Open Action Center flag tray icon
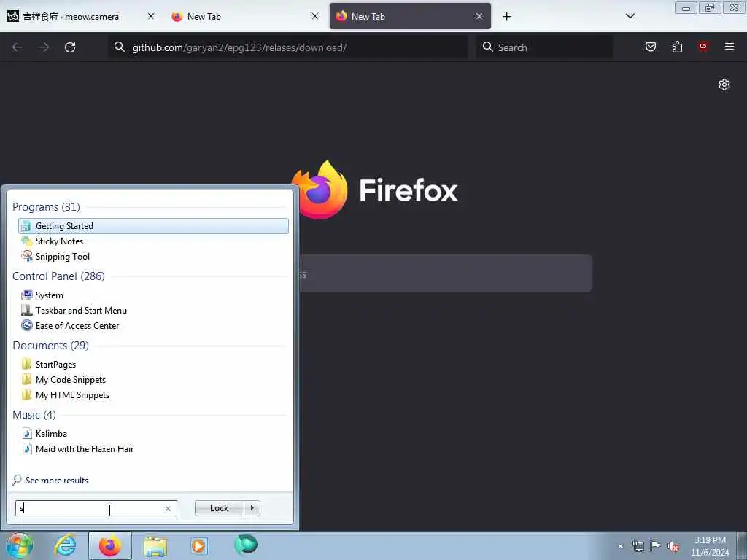The height and width of the screenshot is (560, 747). pos(655,546)
